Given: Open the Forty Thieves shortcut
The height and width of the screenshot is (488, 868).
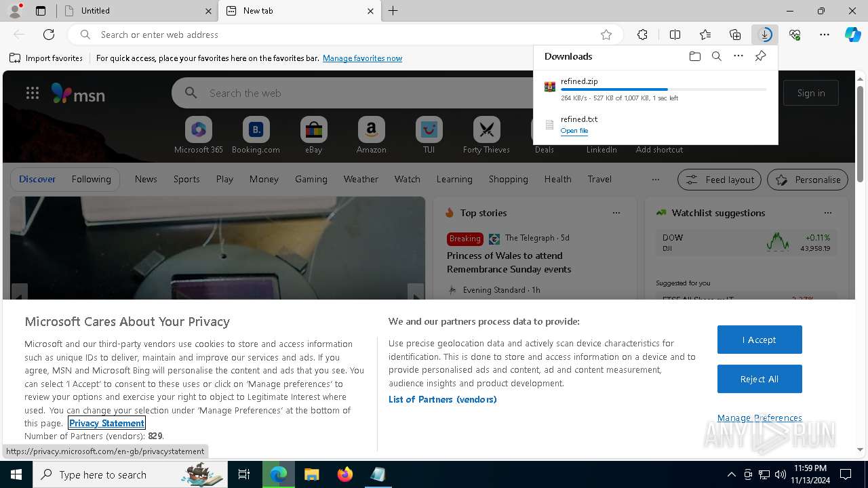Looking at the screenshot, I should point(486,135).
